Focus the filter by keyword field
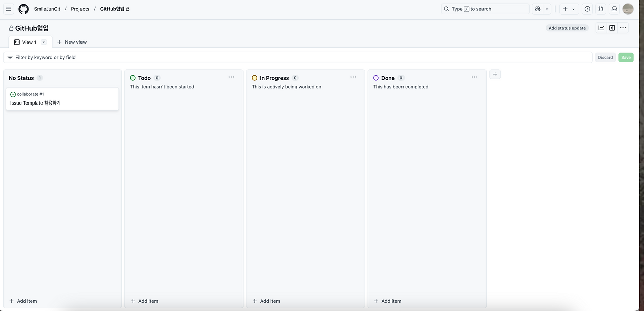This screenshot has width=644, height=311. (x=297, y=57)
